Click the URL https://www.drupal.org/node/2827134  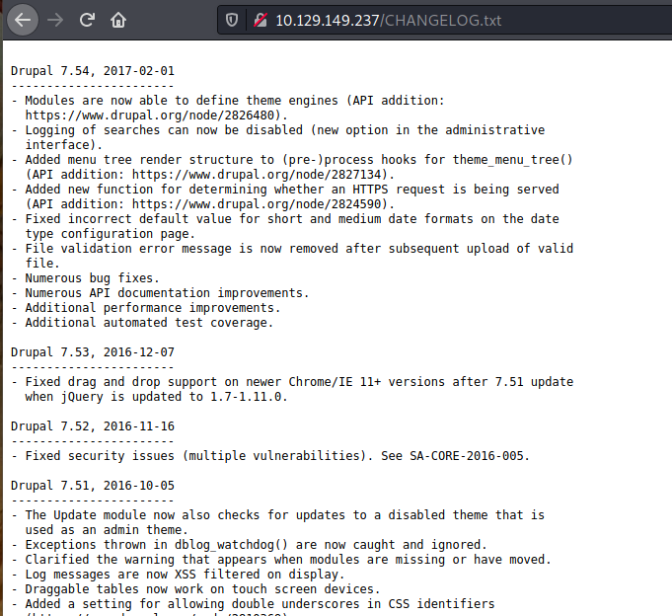tap(257, 175)
